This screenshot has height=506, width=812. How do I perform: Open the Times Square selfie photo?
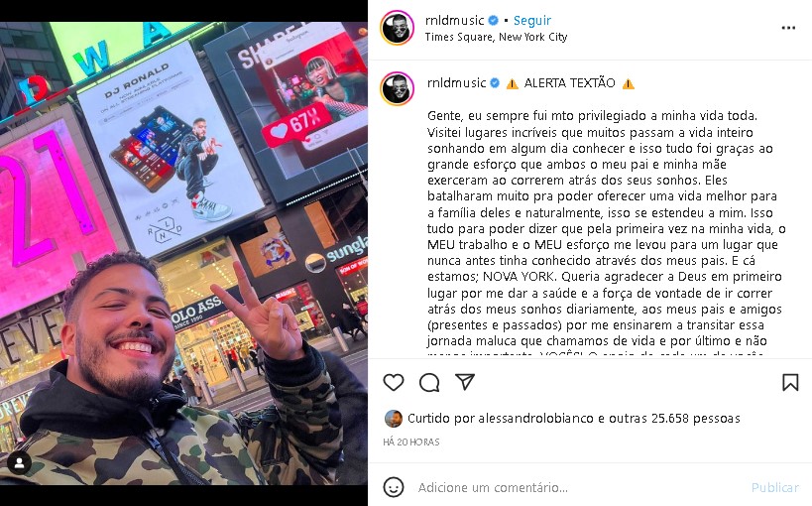tap(183, 253)
